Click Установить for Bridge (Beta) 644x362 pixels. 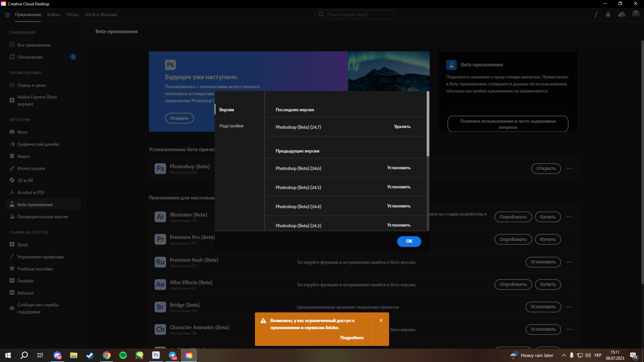click(x=543, y=307)
